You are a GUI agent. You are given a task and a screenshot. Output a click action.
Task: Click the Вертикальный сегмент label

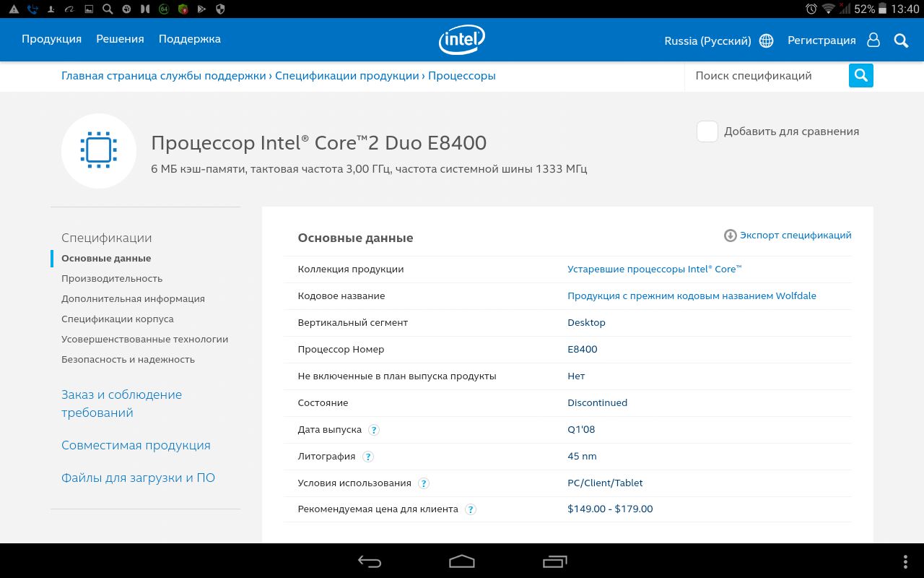(x=352, y=323)
